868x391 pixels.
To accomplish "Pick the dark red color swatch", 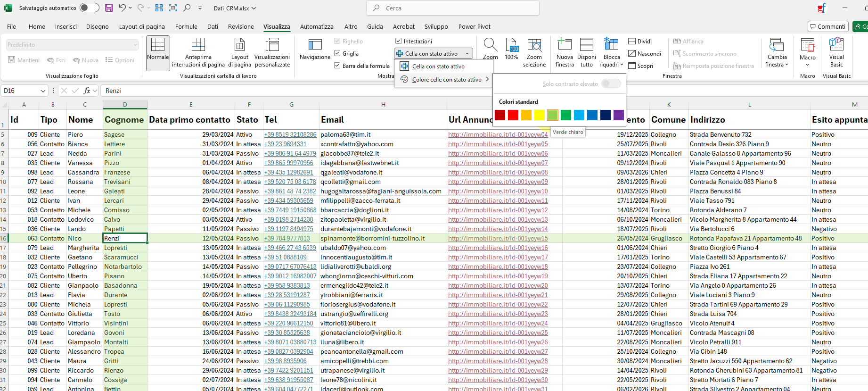I will pyautogui.click(x=500, y=115).
